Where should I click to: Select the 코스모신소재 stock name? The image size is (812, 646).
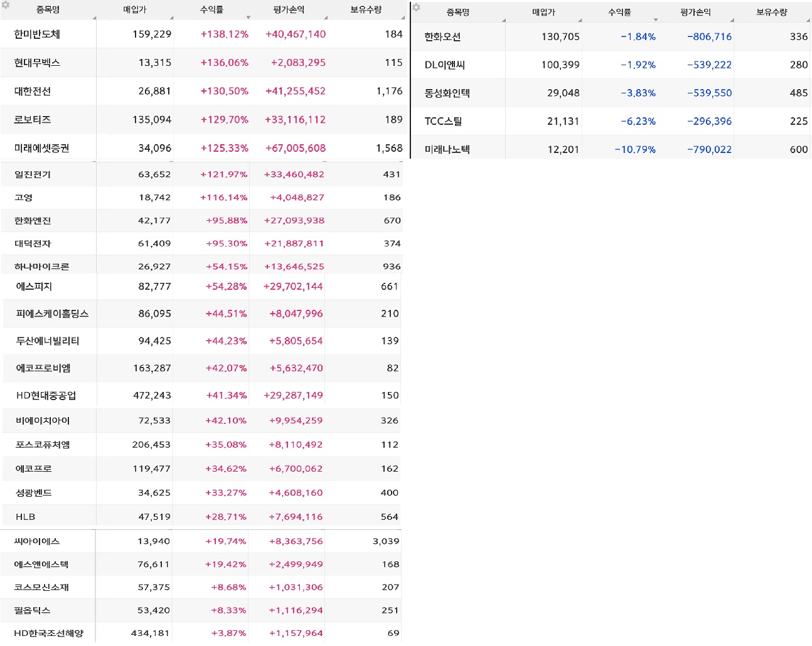[41, 588]
